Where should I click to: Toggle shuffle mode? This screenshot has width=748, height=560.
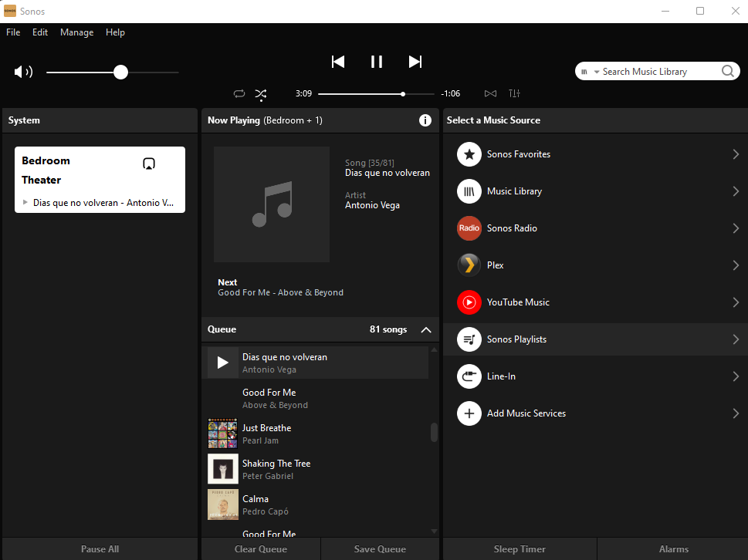pyautogui.click(x=261, y=94)
